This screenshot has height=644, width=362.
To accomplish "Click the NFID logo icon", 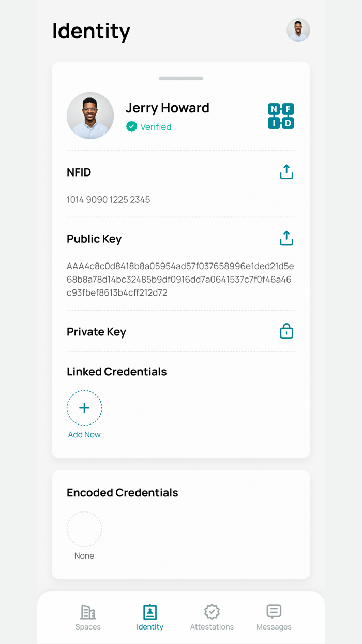I will (x=281, y=116).
